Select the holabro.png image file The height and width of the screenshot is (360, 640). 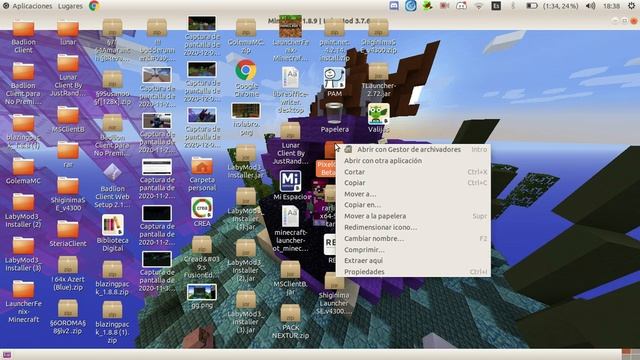coord(246,111)
